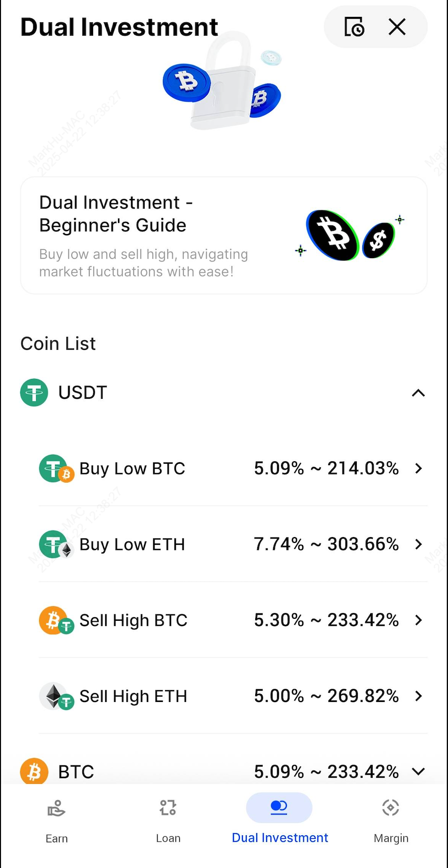Switch to the Loan tab

[168, 817]
